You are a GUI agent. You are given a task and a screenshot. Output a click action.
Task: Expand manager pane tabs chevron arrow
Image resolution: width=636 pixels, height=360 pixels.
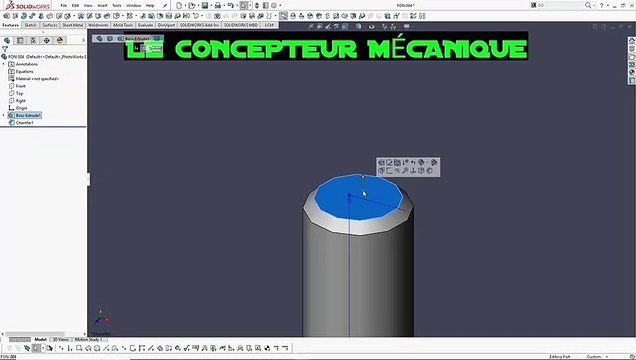[x=84, y=40]
